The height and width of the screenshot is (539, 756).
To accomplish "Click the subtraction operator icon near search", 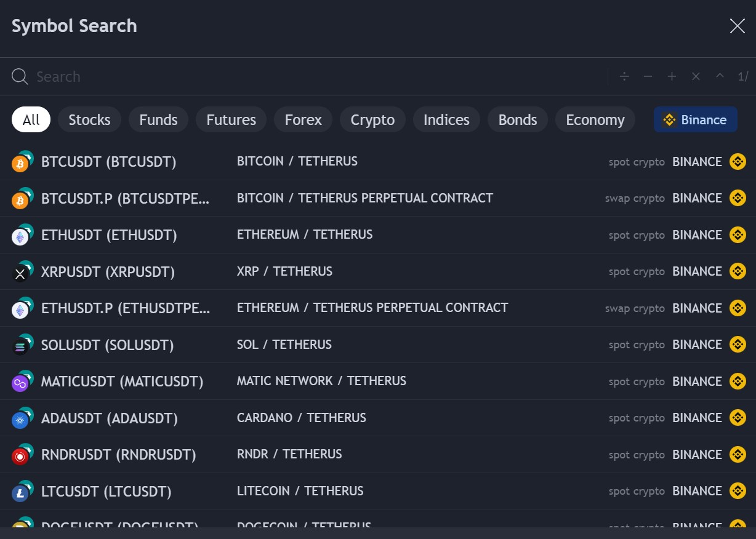I will (648, 76).
